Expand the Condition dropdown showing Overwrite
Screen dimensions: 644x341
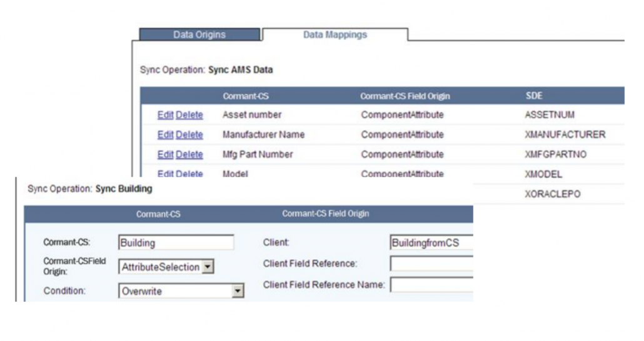[x=237, y=291]
